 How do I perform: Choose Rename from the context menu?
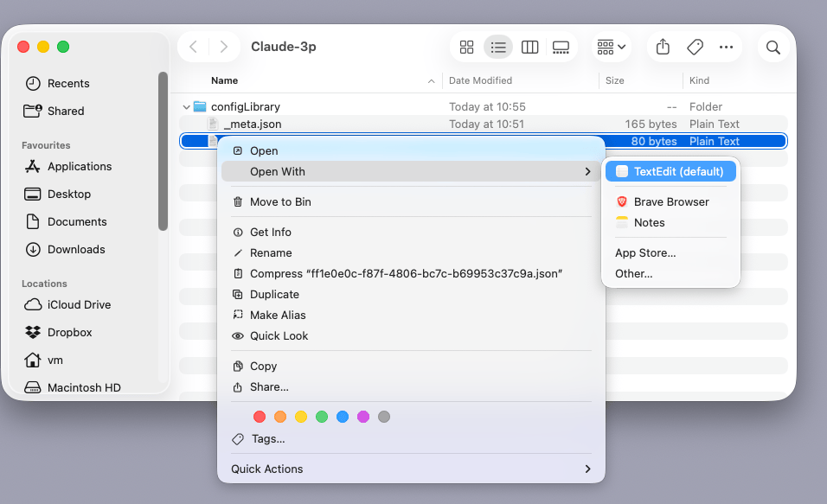[411, 253]
